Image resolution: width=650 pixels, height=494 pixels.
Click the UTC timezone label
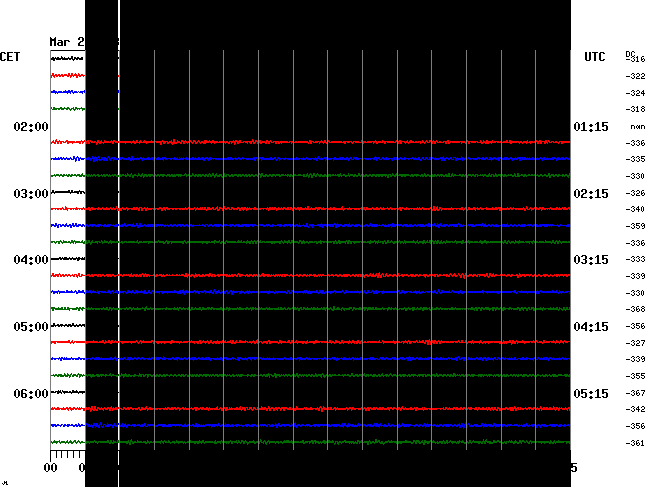pyautogui.click(x=595, y=56)
